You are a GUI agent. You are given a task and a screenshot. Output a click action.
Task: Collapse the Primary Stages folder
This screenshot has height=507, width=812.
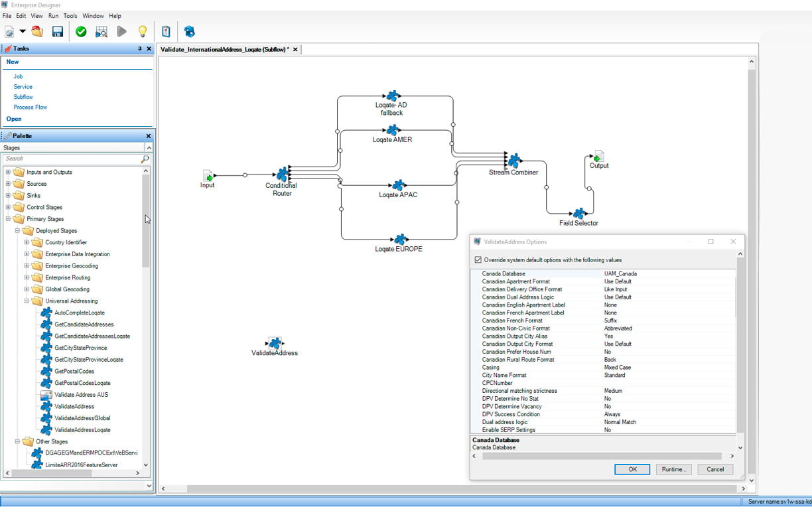(x=9, y=219)
